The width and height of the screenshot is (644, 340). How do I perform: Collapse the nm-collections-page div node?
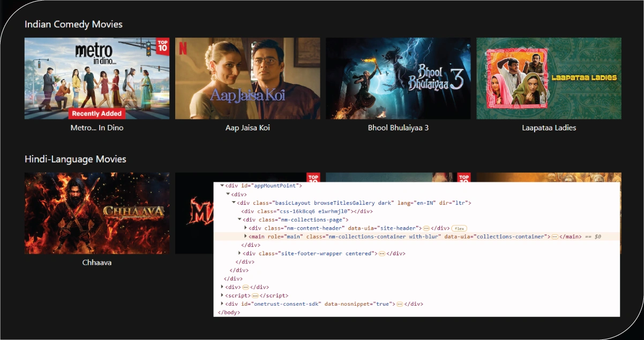pos(239,219)
